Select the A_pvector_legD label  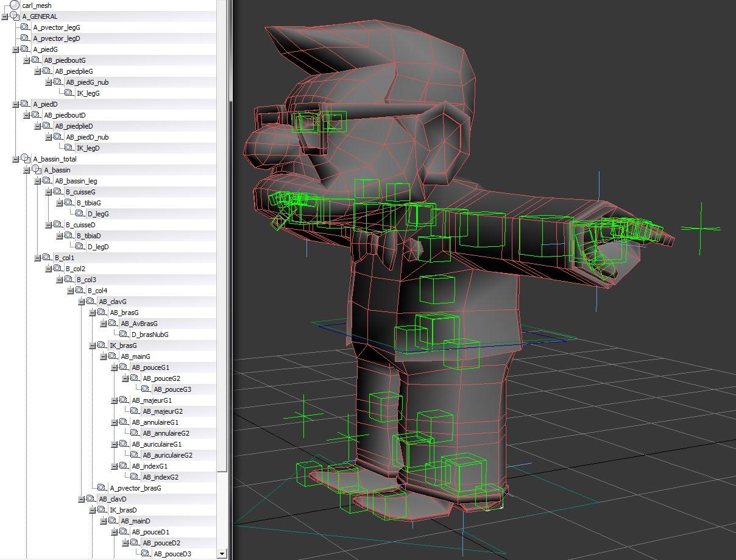pos(57,38)
